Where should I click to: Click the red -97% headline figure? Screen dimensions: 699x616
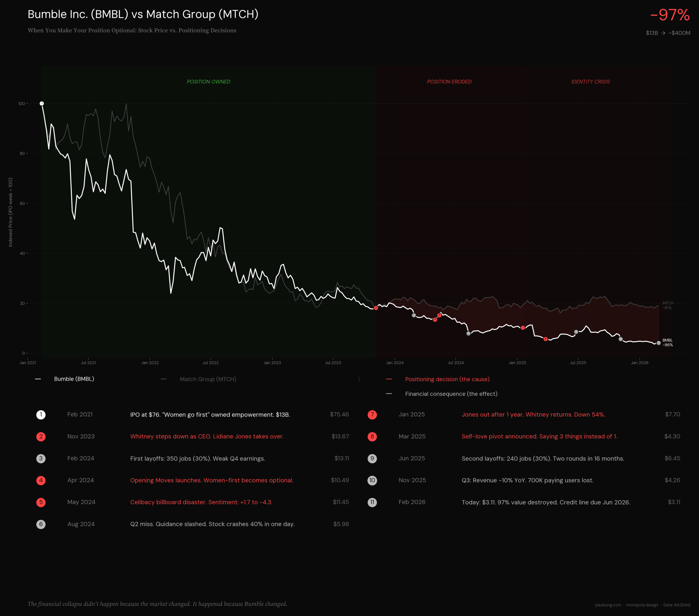[x=670, y=15]
